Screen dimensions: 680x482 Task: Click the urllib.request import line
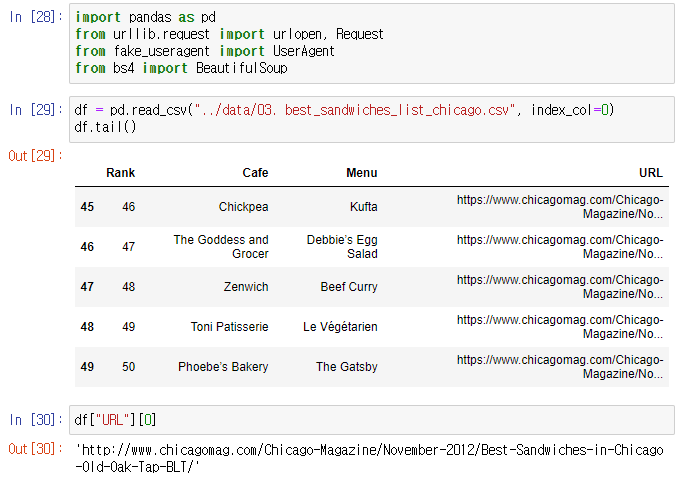pyautogui.click(x=229, y=34)
